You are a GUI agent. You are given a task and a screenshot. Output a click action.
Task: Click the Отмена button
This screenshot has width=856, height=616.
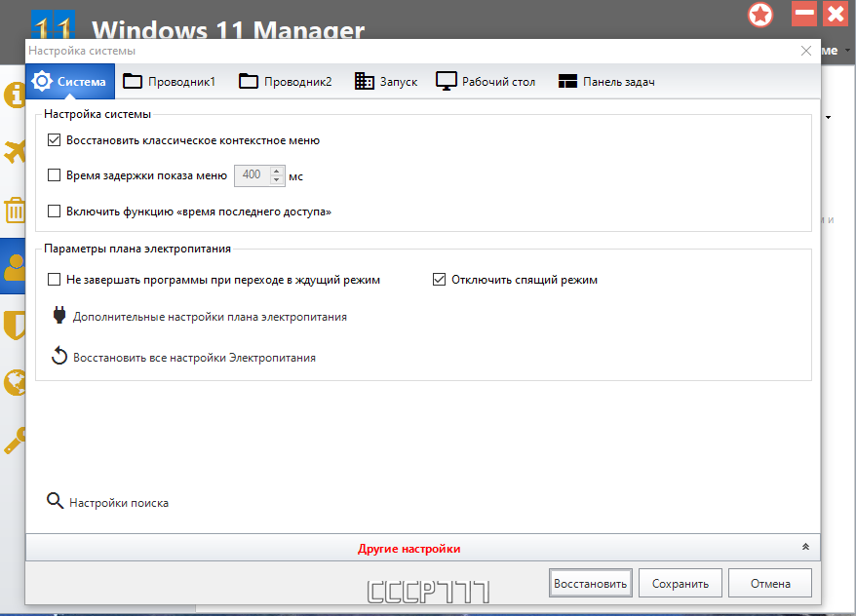tap(770, 583)
